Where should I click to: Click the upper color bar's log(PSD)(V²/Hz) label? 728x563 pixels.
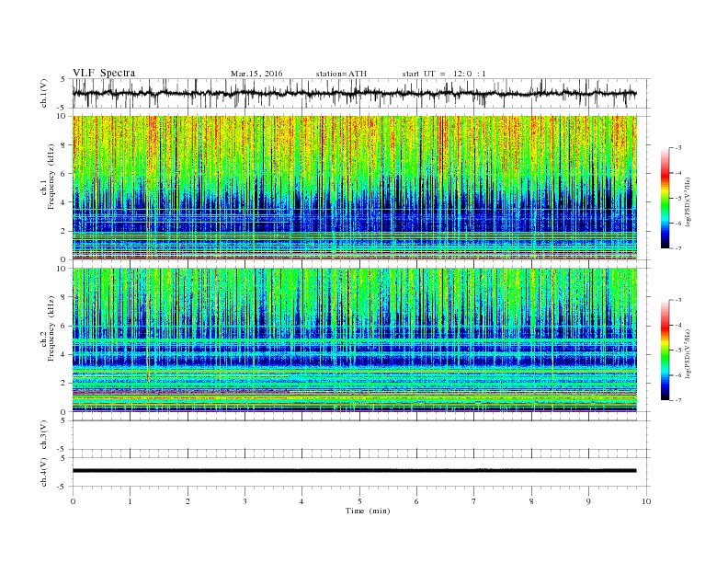click(688, 201)
